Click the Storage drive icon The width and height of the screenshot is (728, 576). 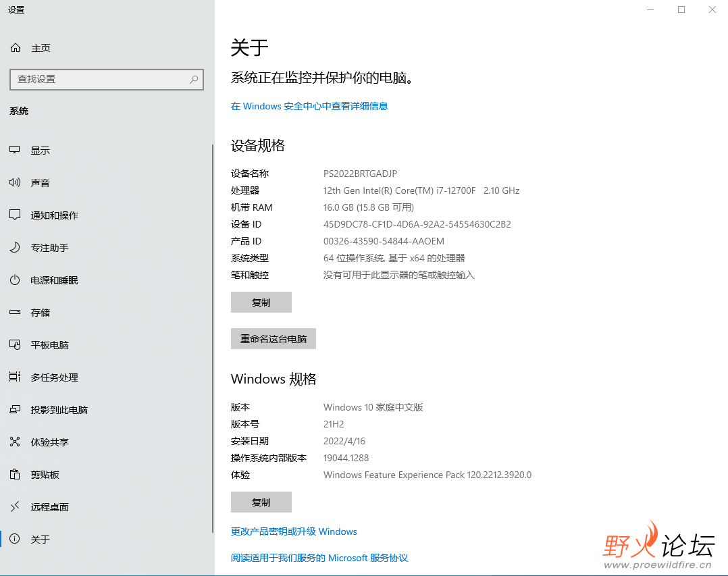(x=15, y=313)
